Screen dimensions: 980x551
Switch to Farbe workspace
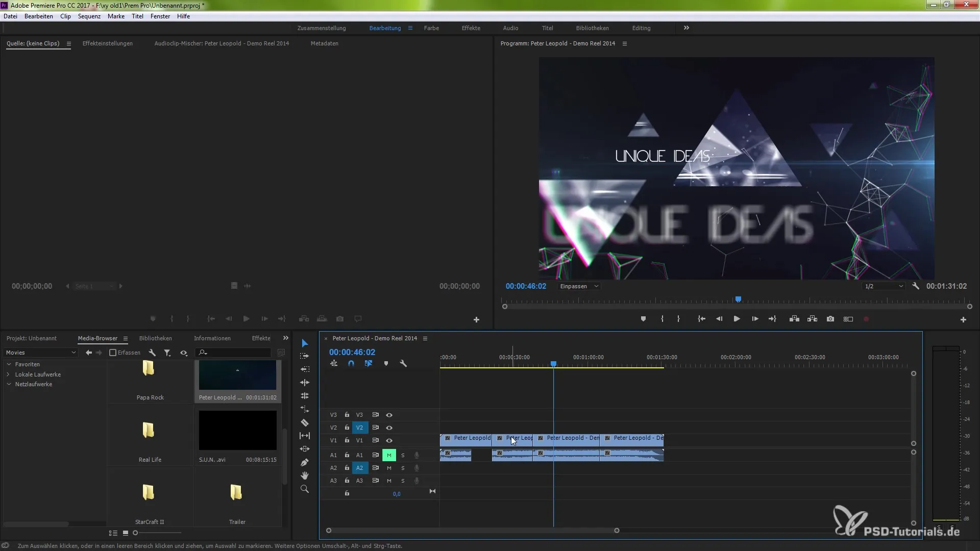point(431,28)
